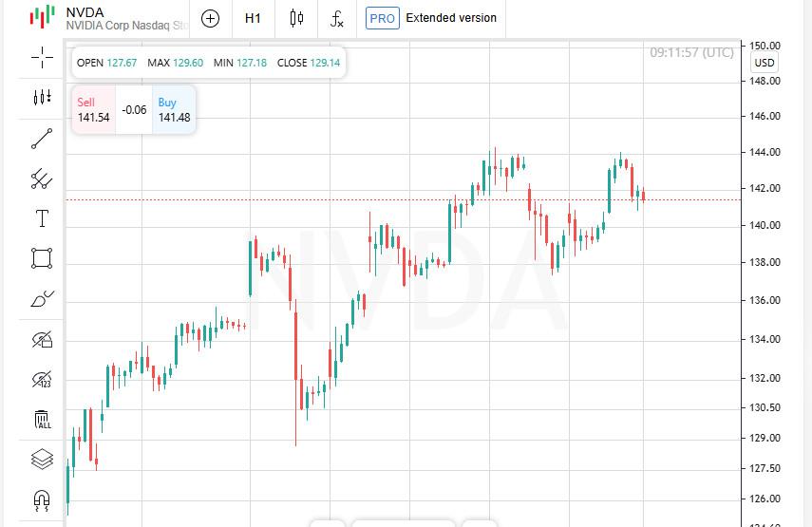This screenshot has width=812, height=527.
Task: Select the Text annotation tool
Action: [x=42, y=218]
